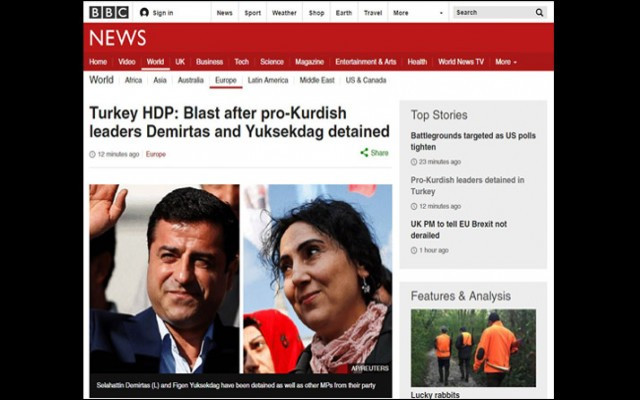Click the Sign in user icon
The width and height of the screenshot is (640, 400).
(x=144, y=12)
